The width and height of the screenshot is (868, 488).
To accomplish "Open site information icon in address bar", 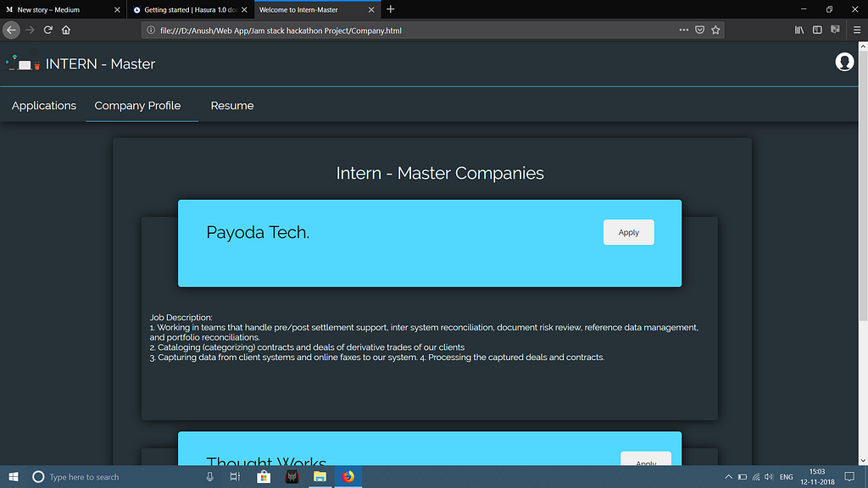I will 151,30.
